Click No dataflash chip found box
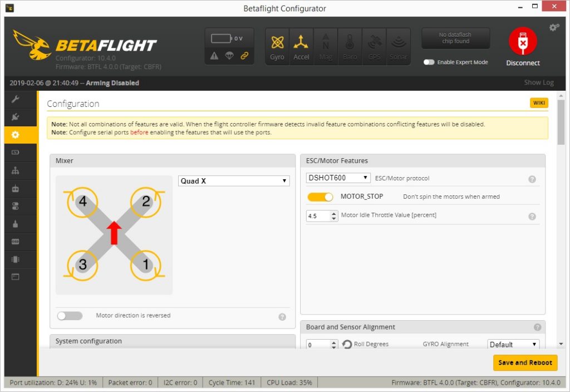 point(455,38)
